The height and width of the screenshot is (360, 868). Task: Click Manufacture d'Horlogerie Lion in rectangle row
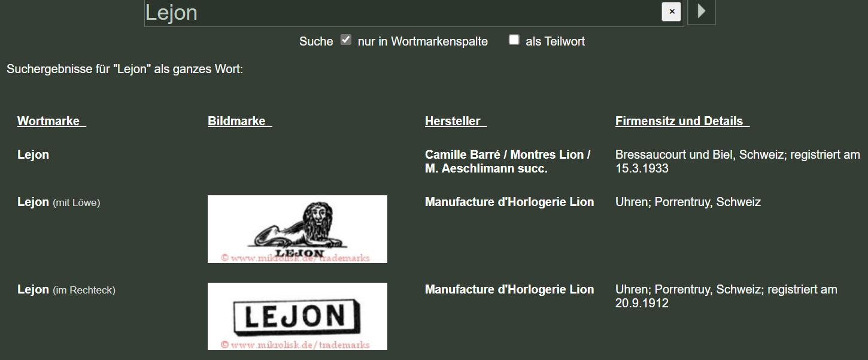(x=509, y=289)
